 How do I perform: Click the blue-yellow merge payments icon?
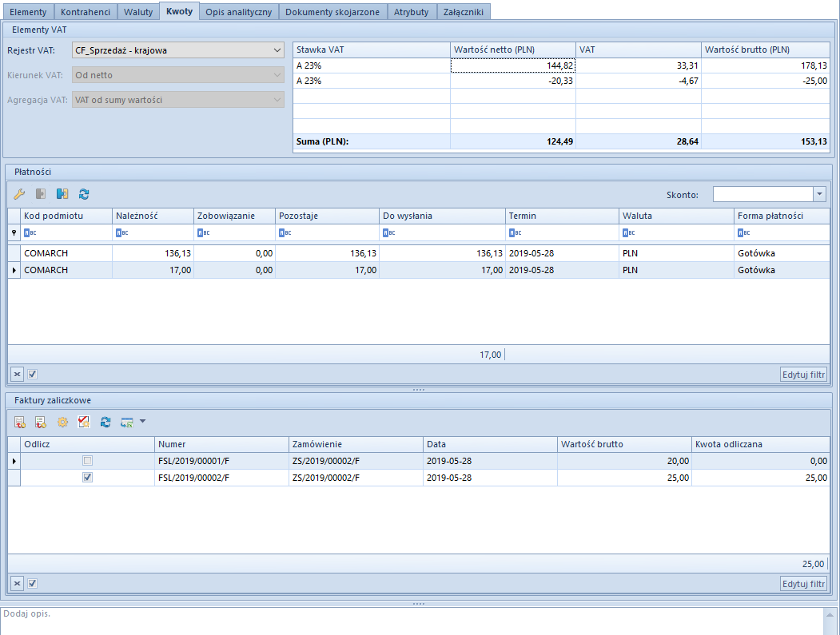coord(62,194)
